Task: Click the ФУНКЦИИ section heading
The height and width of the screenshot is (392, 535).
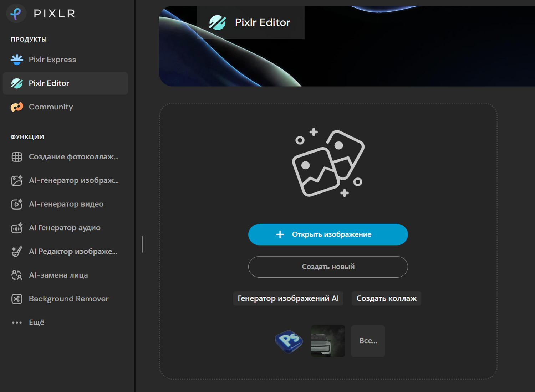Action: [27, 137]
